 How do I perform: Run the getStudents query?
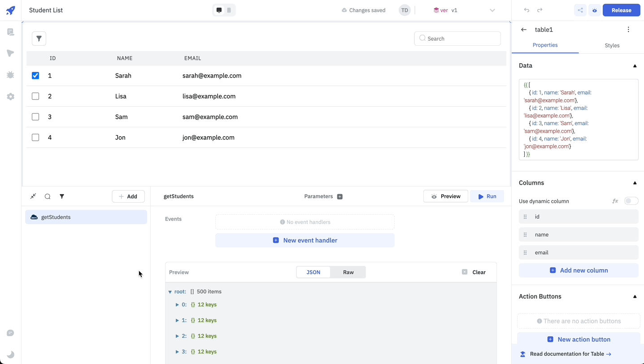click(x=487, y=196)
